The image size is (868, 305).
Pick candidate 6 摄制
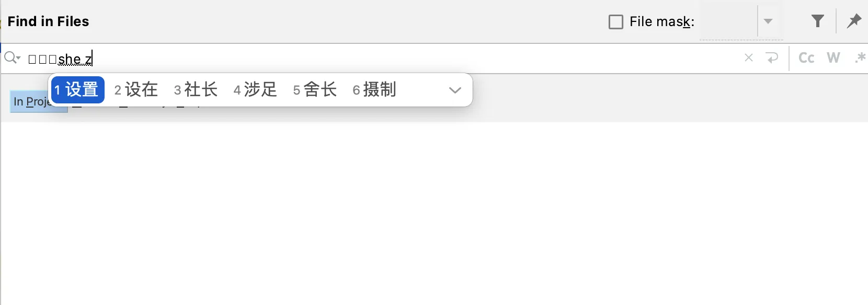pos(374,90)
